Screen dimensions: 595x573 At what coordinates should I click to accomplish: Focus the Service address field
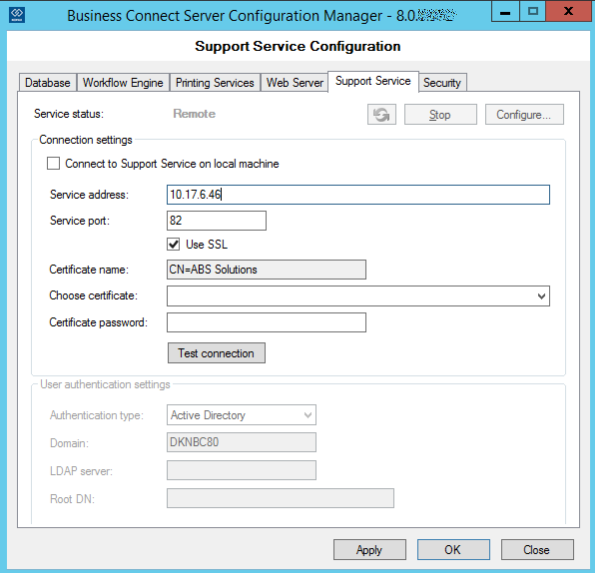click(358, 195)
